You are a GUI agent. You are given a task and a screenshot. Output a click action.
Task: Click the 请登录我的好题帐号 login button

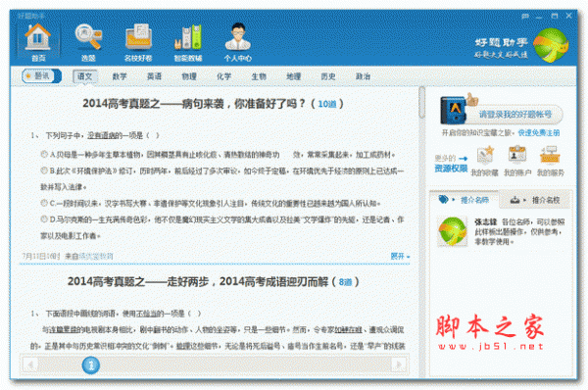[514, 115]
